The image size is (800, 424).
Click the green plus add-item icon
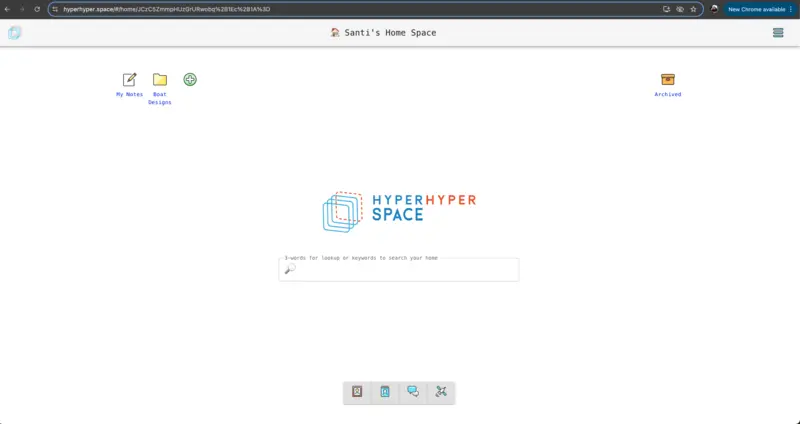point(190,79)
